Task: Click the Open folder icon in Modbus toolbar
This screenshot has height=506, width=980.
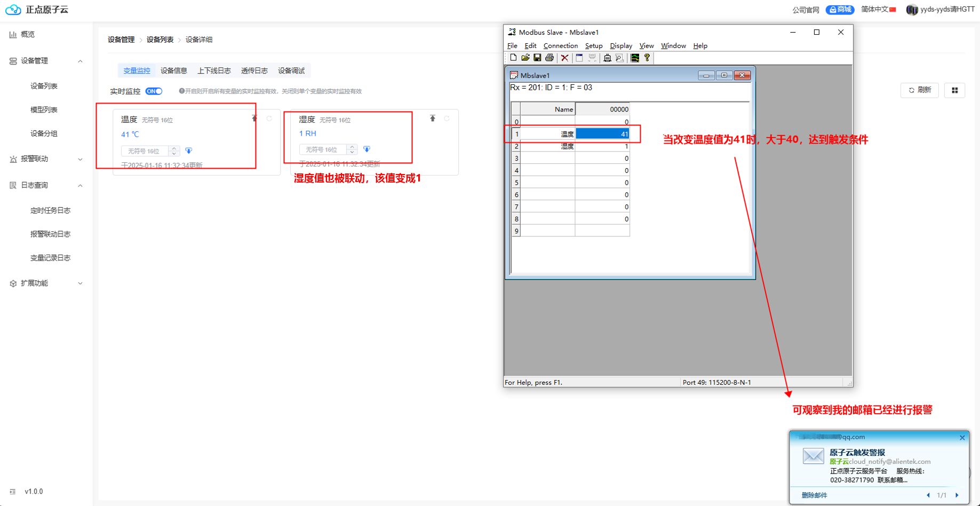Action: [x=525, y=58]
